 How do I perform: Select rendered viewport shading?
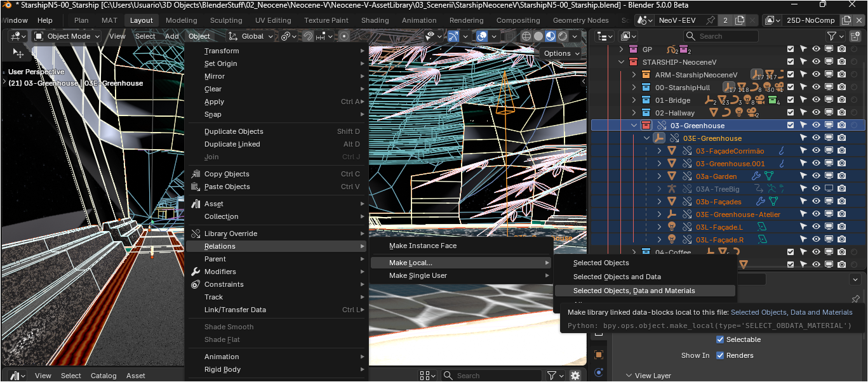point(563,36)
